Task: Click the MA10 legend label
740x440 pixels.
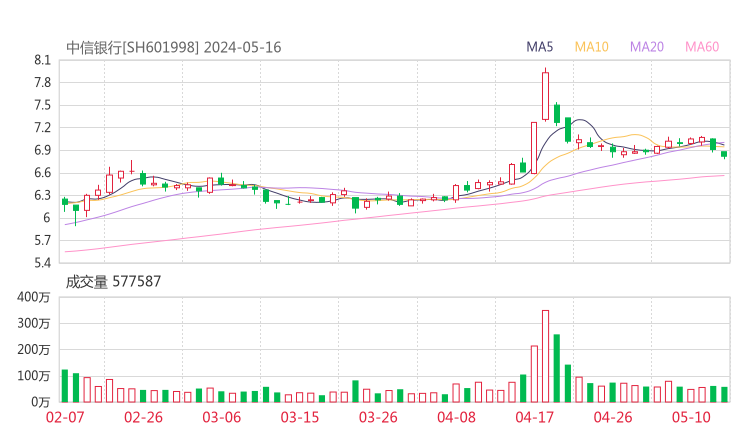Action: (x=591, y=47)
